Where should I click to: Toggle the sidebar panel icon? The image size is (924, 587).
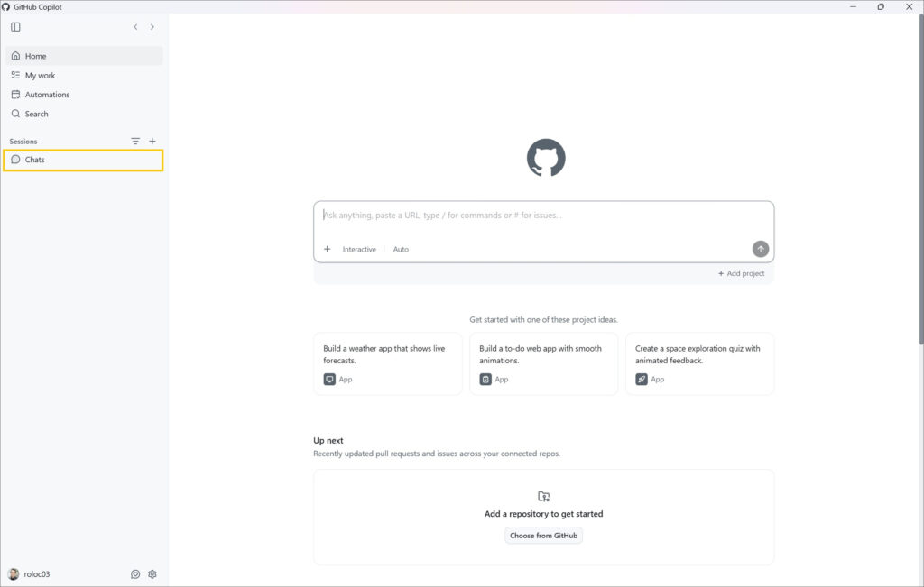point(16,27)
